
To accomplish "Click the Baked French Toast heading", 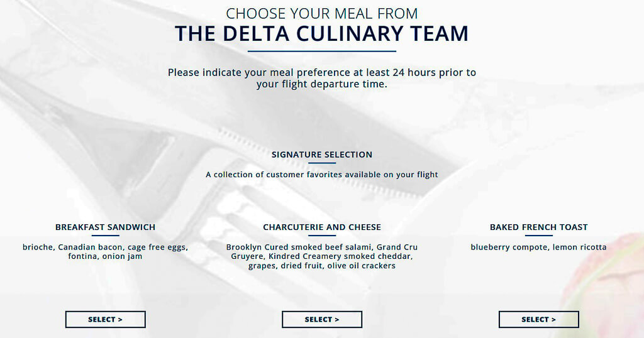I will pos(539,227).
